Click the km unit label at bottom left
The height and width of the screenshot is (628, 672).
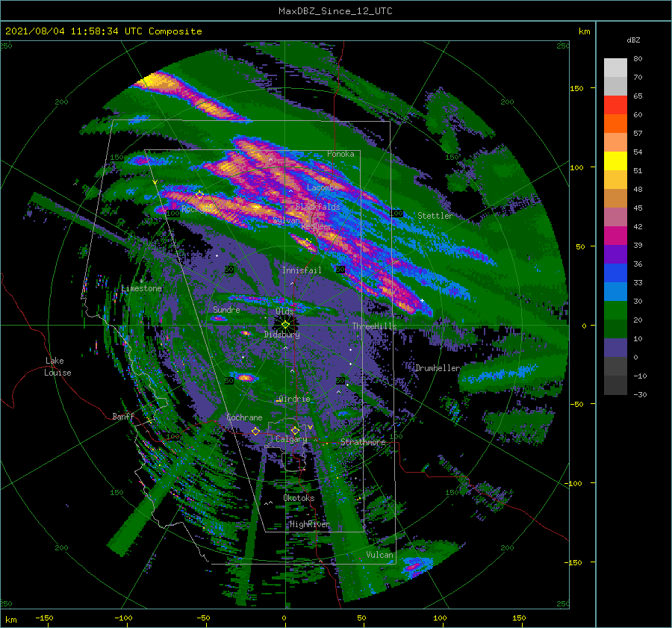point(10,620)
